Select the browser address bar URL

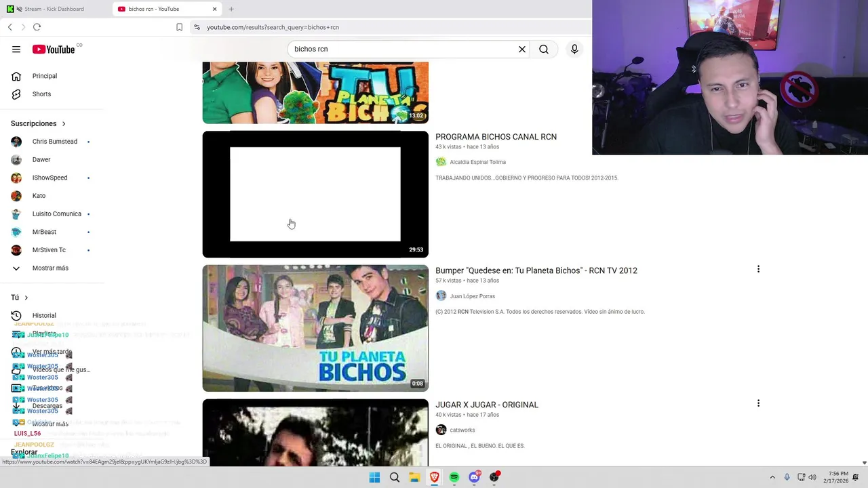273,27
